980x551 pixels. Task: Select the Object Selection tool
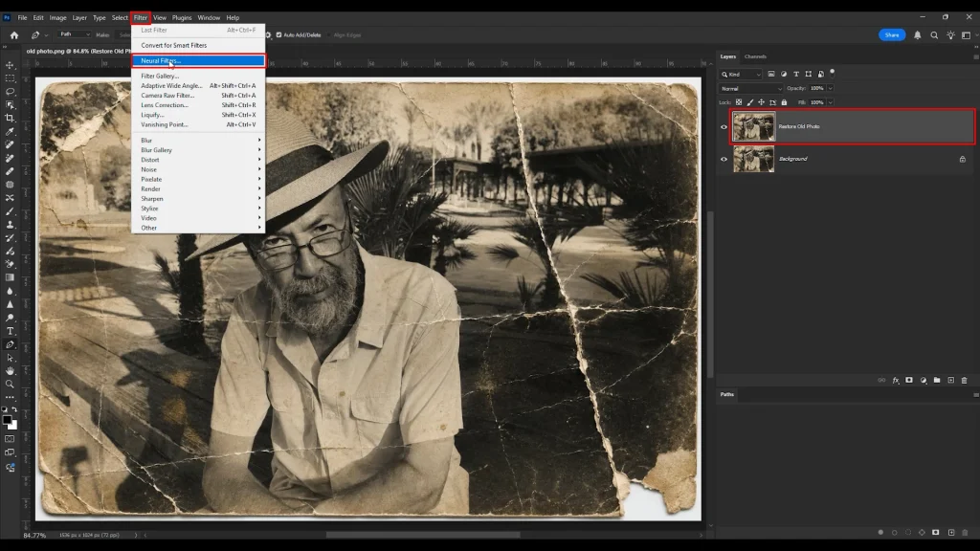[x=10, y=105]
